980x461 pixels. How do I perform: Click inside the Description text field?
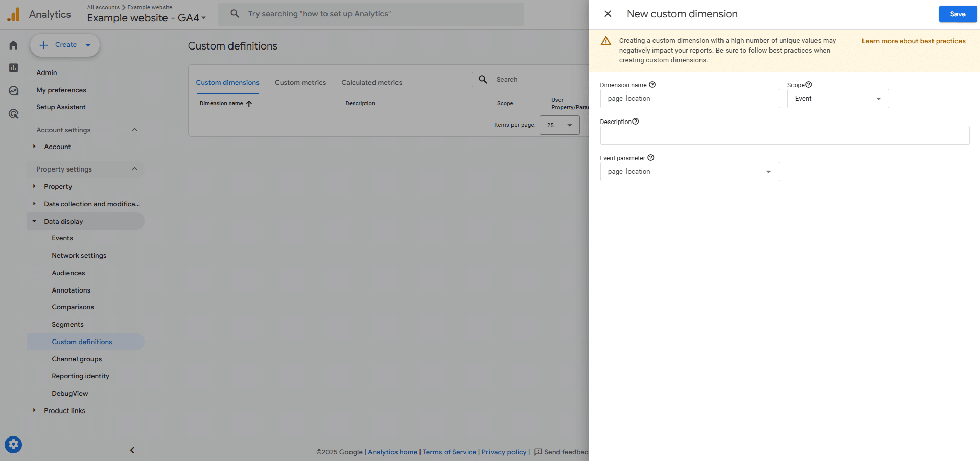click(784, 135)
